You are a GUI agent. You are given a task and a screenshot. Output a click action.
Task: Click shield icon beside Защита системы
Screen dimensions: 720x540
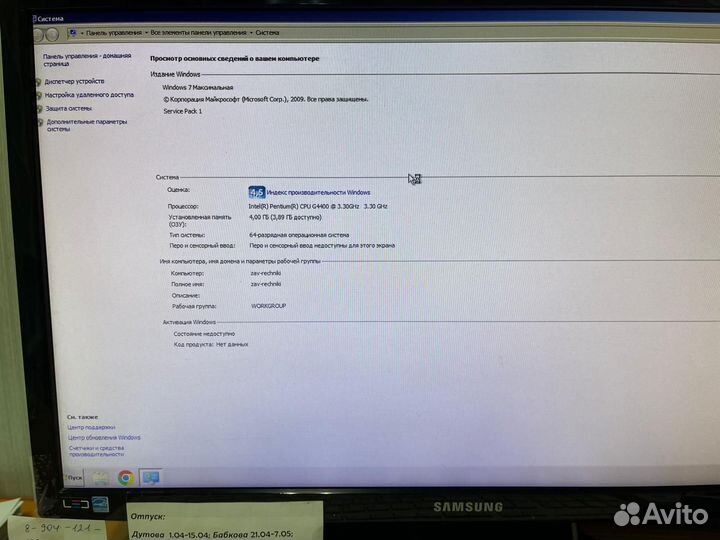coord(40,109)
